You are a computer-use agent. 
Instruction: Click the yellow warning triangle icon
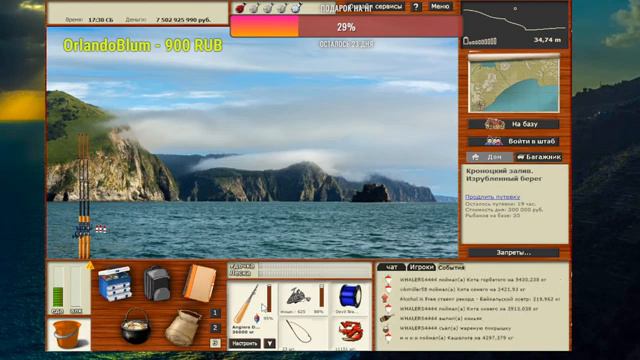coord(90,266)
